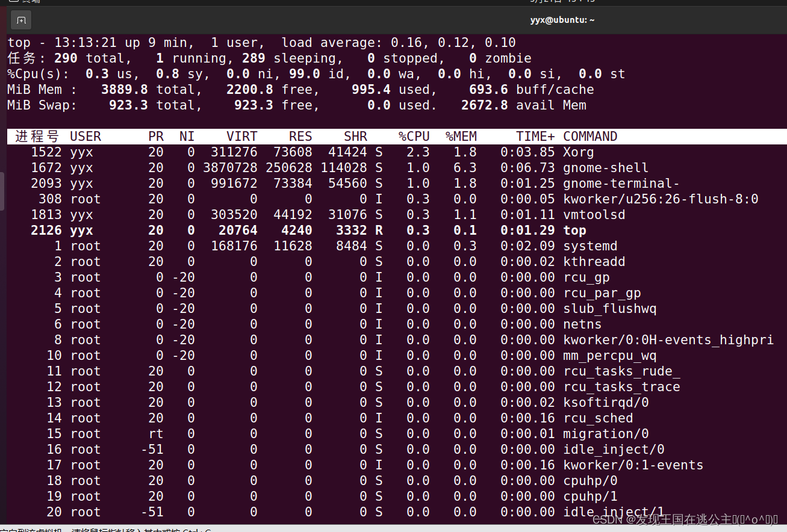Click the %MEM value "6.3"
The height and width of the screenshot is (532, 787).
click(x=465, y=168)
